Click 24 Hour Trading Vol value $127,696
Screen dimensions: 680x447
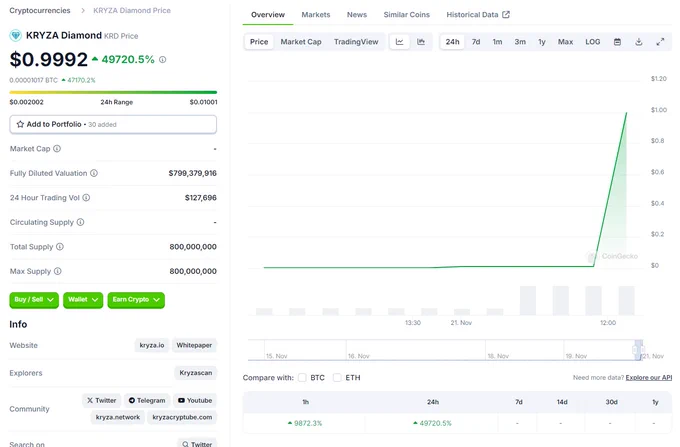point(200,198)
